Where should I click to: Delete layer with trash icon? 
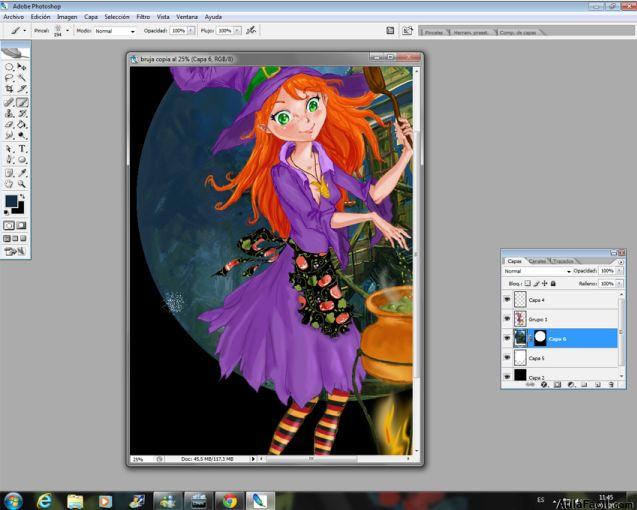click(611, 384)
